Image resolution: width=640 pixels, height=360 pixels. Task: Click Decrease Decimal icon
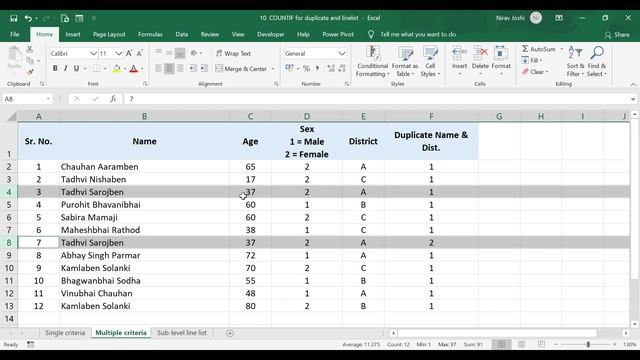pos(342,69)
